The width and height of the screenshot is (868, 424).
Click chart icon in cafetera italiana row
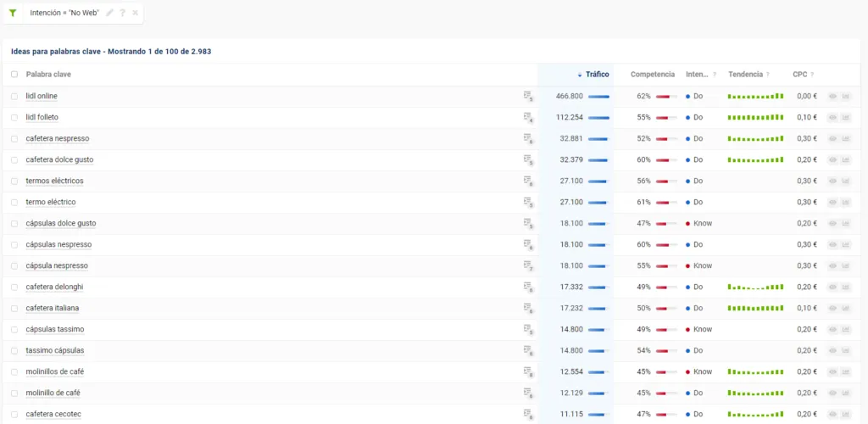pos(845,309)
